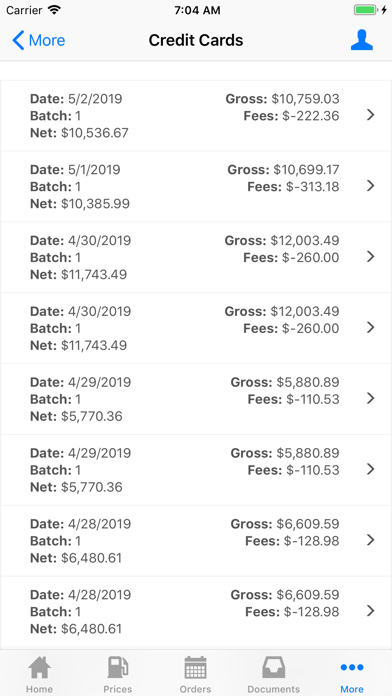Switch to the Orders tab label
The image size is (392, 696).
pyautogui.click(x=195, y=689)
